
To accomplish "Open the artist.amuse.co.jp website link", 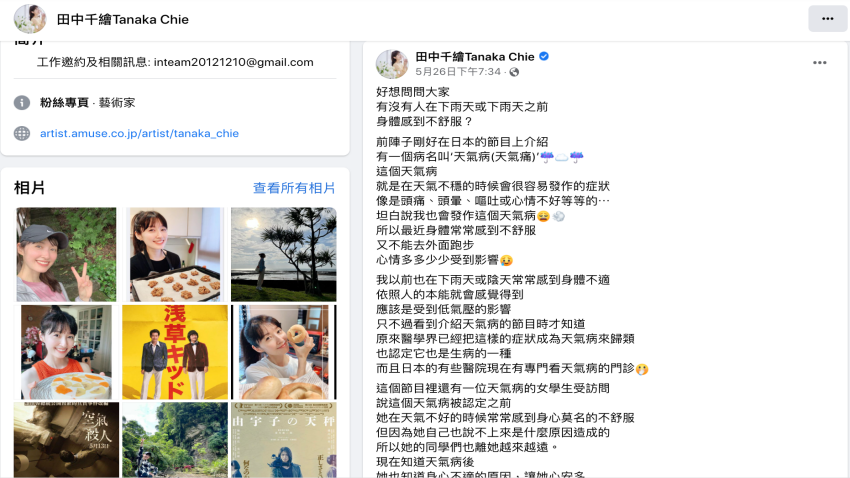I will [139, 133].
